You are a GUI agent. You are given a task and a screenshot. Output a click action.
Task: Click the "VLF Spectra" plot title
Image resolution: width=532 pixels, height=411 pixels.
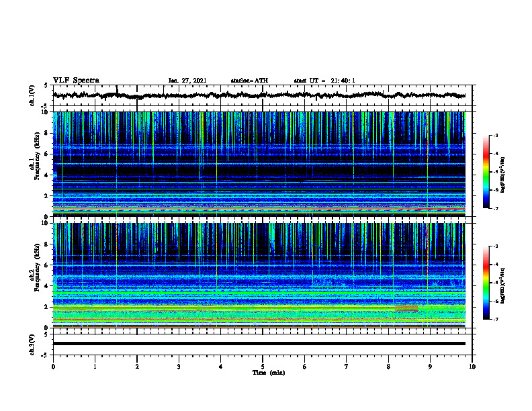[76, 81]
